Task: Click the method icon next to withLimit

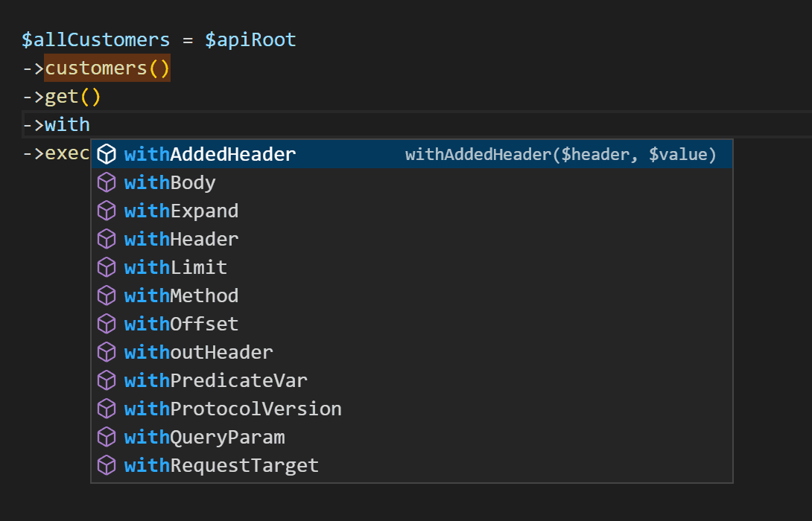Action: pos(107,268)
